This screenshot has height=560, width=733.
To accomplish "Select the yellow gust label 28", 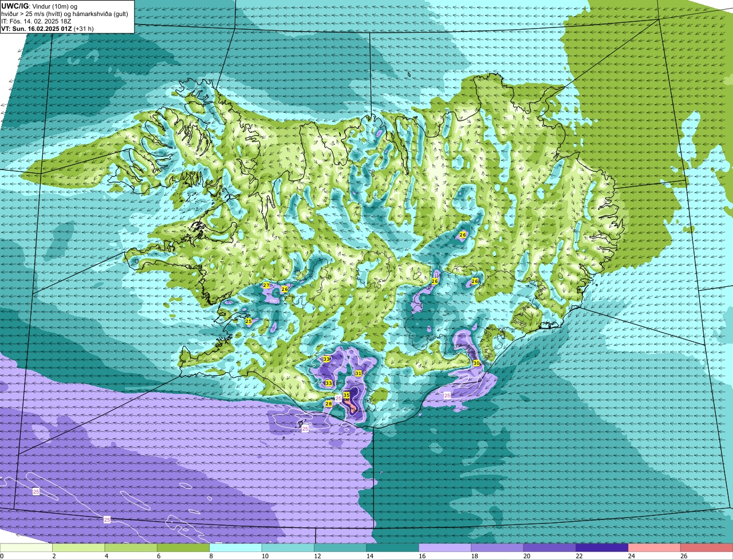I will (x=328, y=404).
